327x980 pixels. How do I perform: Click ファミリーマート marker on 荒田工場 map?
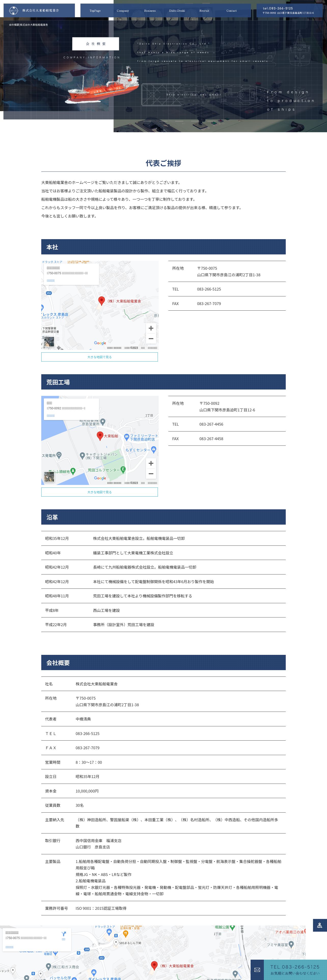pyautogui.click(x=126, y=437)
